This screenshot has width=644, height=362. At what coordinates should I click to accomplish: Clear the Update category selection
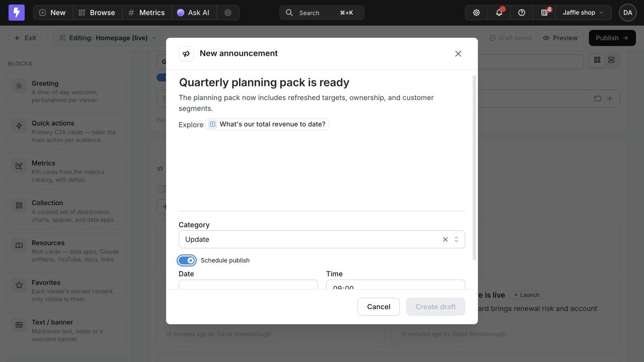pos(445,239)
